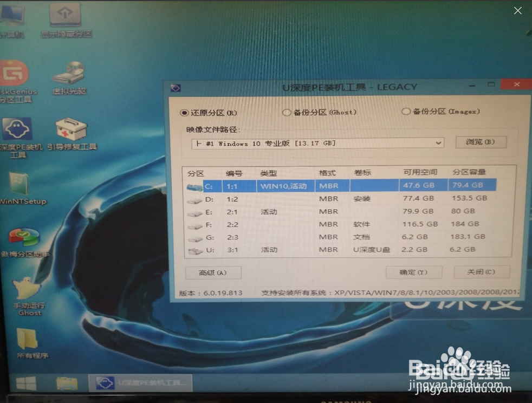Expand the image file path dropdown arrow
532x403 pixels.
click(x=438, y=143)
